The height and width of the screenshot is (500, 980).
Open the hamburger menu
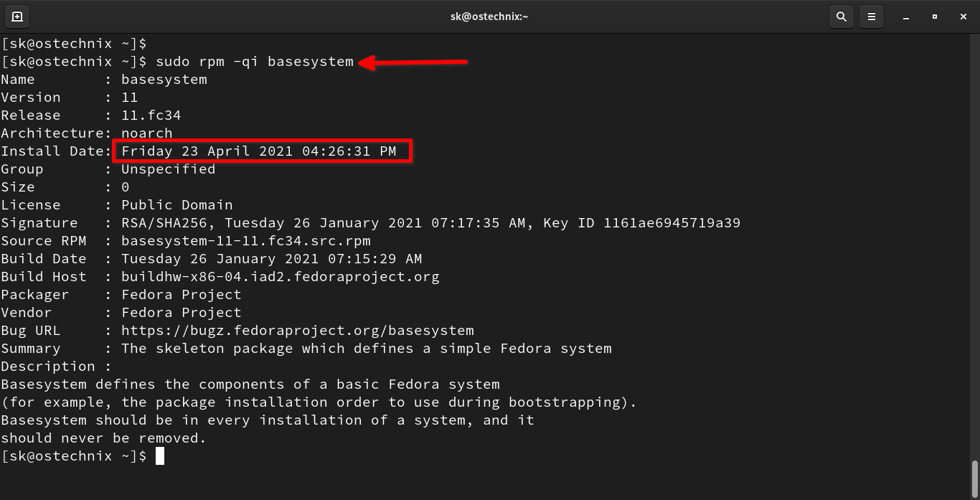pyautogui.click(x=871, y=16)
